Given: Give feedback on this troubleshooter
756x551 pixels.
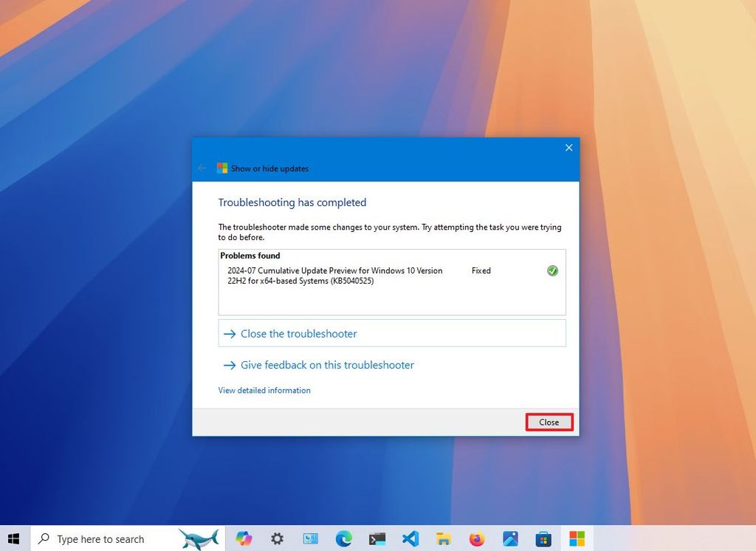Looking at the screenshot, I should coord(326,365).
